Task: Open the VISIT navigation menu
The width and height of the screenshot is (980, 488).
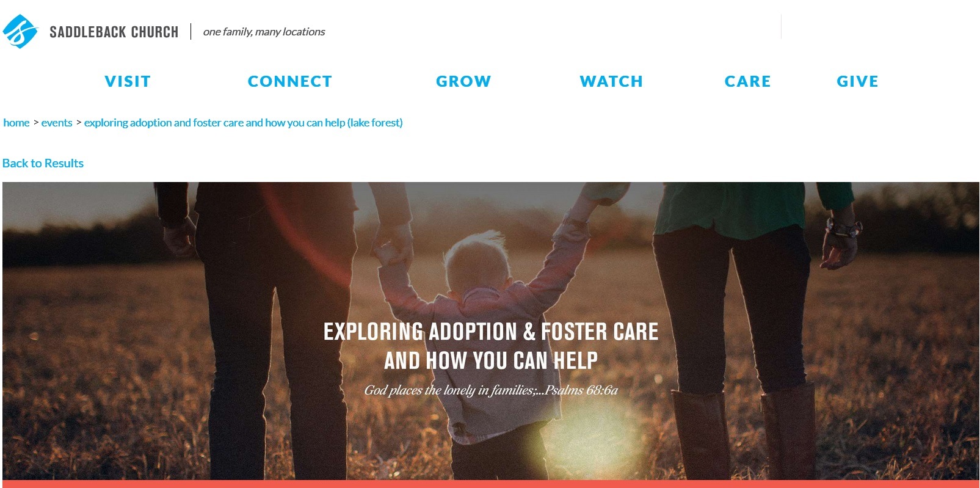Action: [128, 81]
